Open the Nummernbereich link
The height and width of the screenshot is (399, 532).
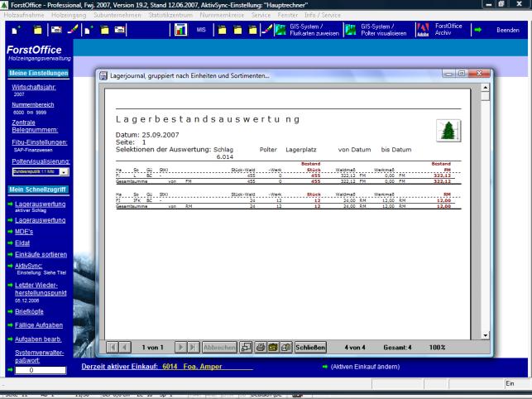click(33, 104)
